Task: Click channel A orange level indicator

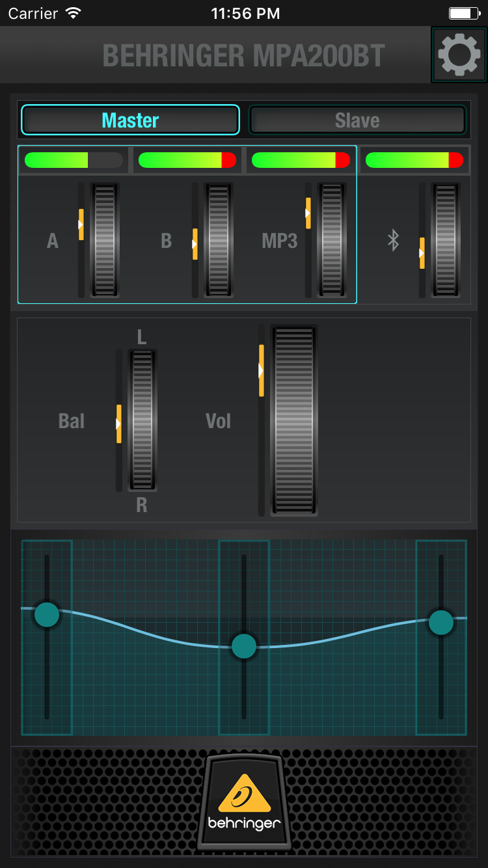Action: 81,224
